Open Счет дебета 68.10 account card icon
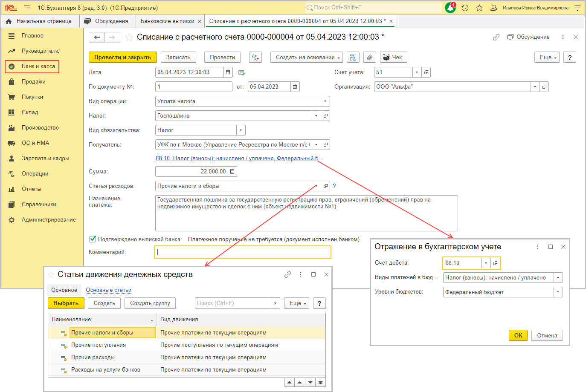The image size is (586, 392). click(495, 263)
